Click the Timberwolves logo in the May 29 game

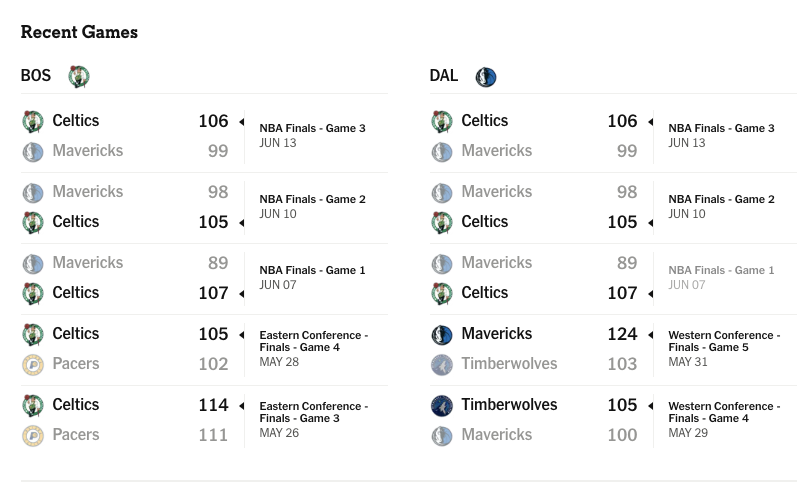(442, 405)
